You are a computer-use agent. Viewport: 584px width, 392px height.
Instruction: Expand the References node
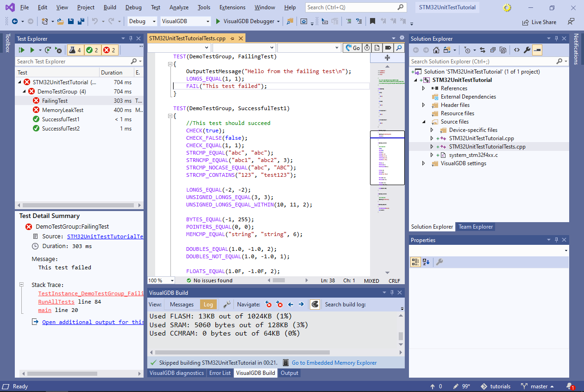(x=423, y=88)
